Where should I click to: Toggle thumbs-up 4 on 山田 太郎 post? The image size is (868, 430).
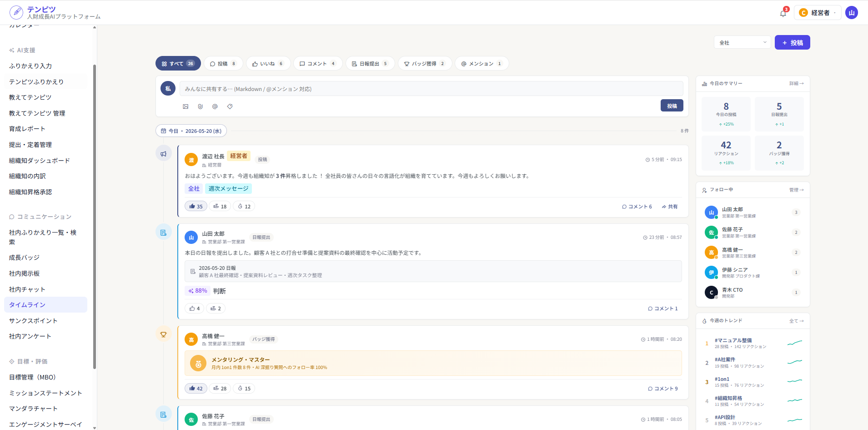click(195, 309)
